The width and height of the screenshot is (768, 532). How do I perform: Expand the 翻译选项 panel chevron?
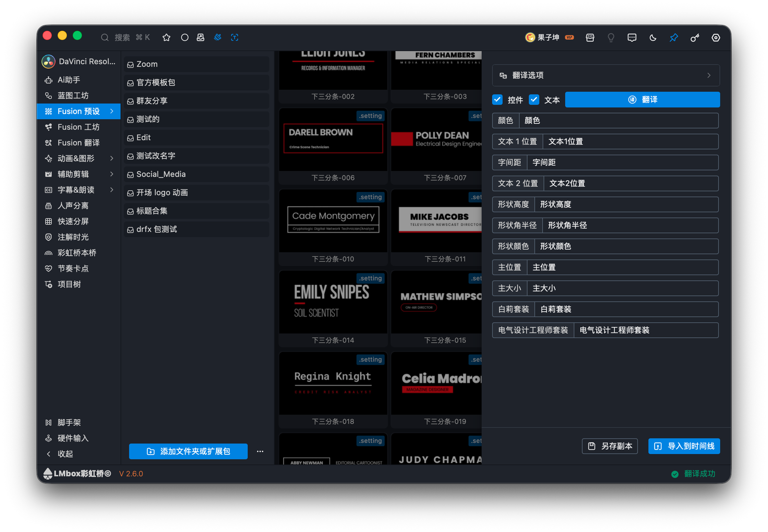coord(709,75)
